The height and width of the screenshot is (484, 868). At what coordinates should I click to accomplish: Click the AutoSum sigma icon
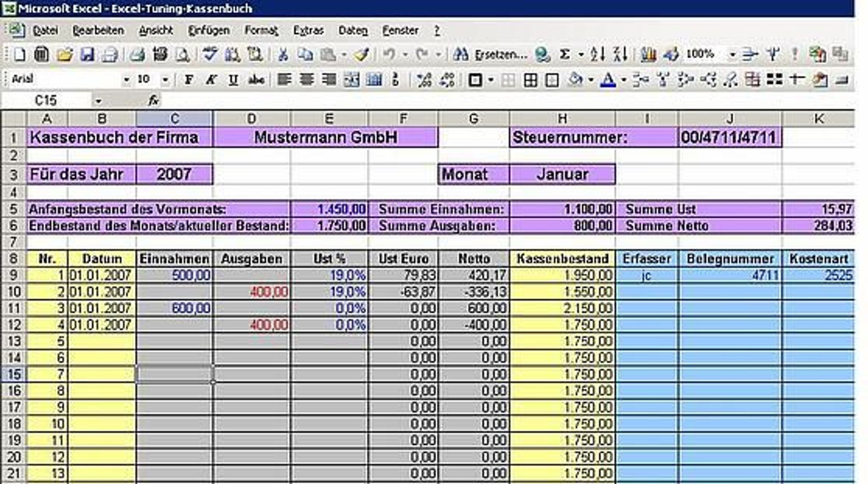click(565, 54)
